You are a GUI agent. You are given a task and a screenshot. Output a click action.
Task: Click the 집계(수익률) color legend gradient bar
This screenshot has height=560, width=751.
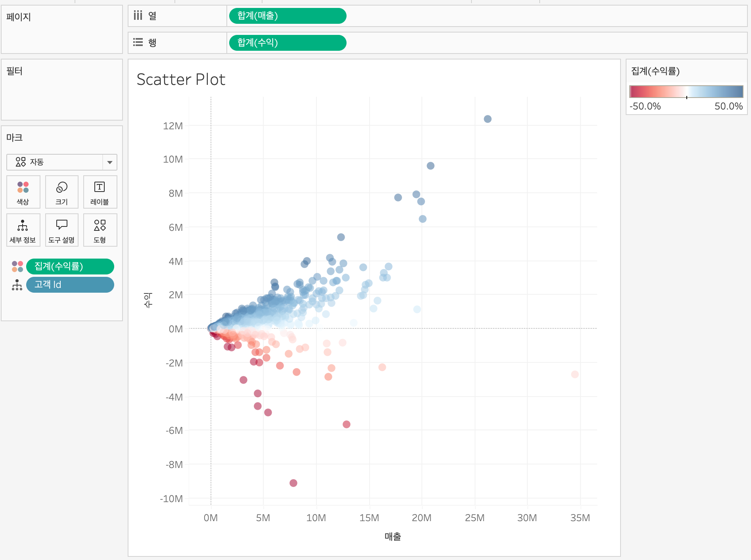(686, 92)
